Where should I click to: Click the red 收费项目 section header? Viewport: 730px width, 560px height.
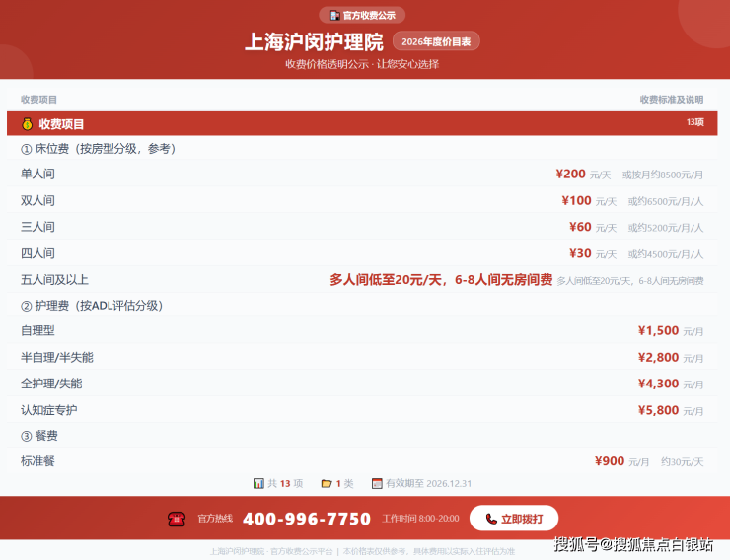[x=362, y=123]
